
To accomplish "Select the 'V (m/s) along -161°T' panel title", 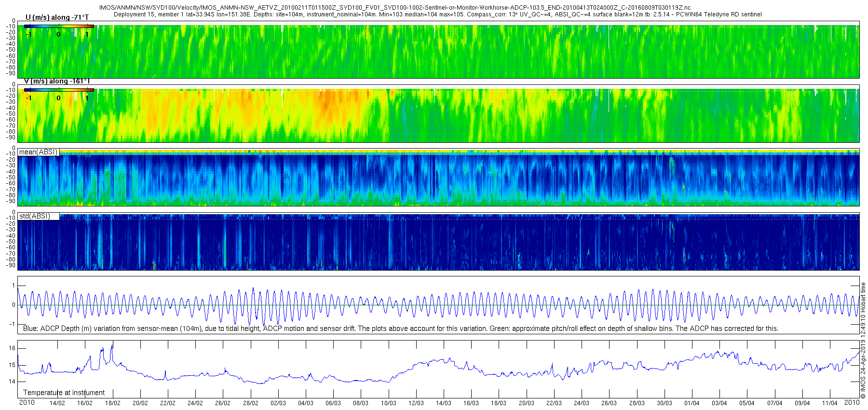I will click(x=57, y=81).
